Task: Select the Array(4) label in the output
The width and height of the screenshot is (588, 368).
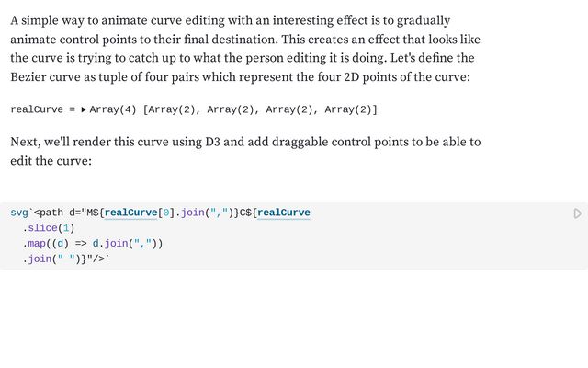Action: point(113,109)
